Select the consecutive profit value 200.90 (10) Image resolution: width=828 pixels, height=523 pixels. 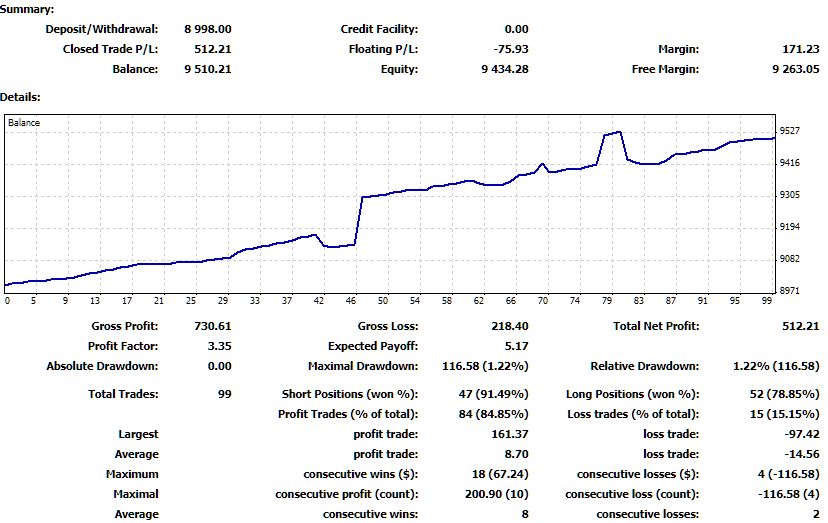[x=496, y=494]
